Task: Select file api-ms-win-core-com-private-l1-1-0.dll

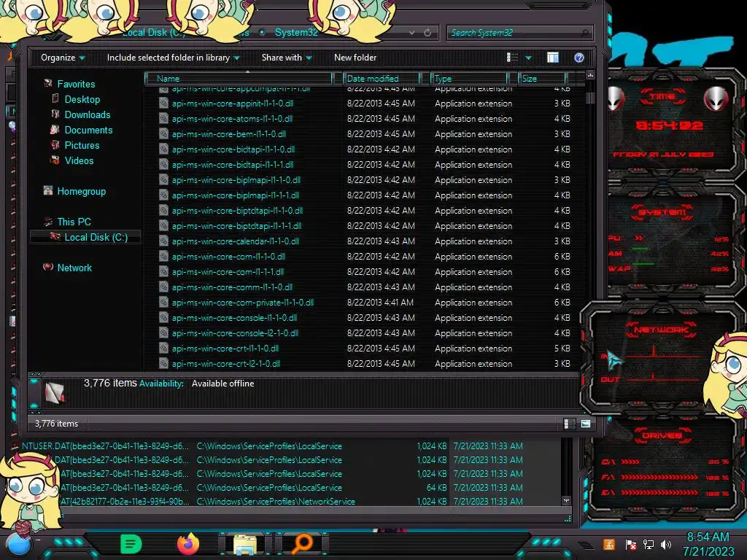Action: [243, 303]
